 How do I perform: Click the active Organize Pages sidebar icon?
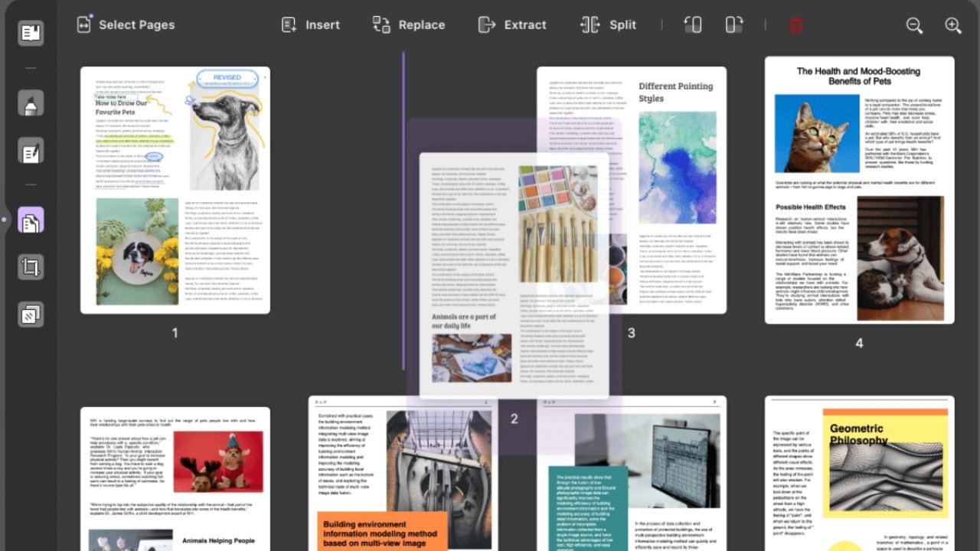pos(31,220)
